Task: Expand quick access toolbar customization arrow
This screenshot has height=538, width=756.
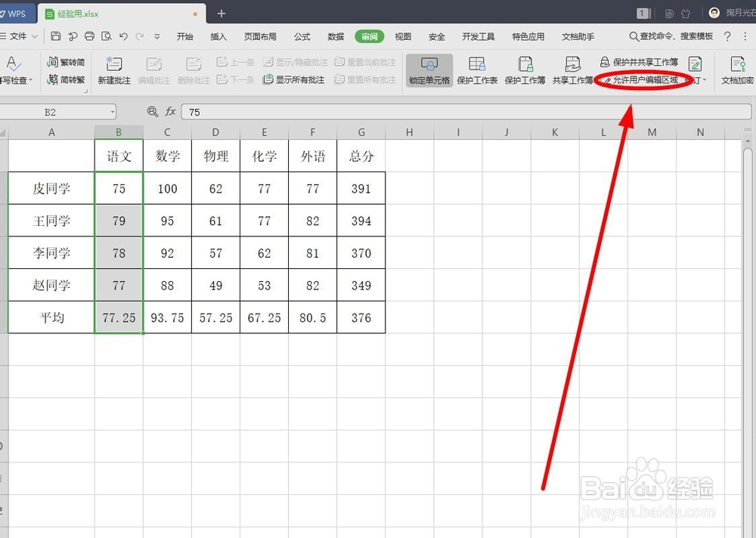Action: point(156,36)
